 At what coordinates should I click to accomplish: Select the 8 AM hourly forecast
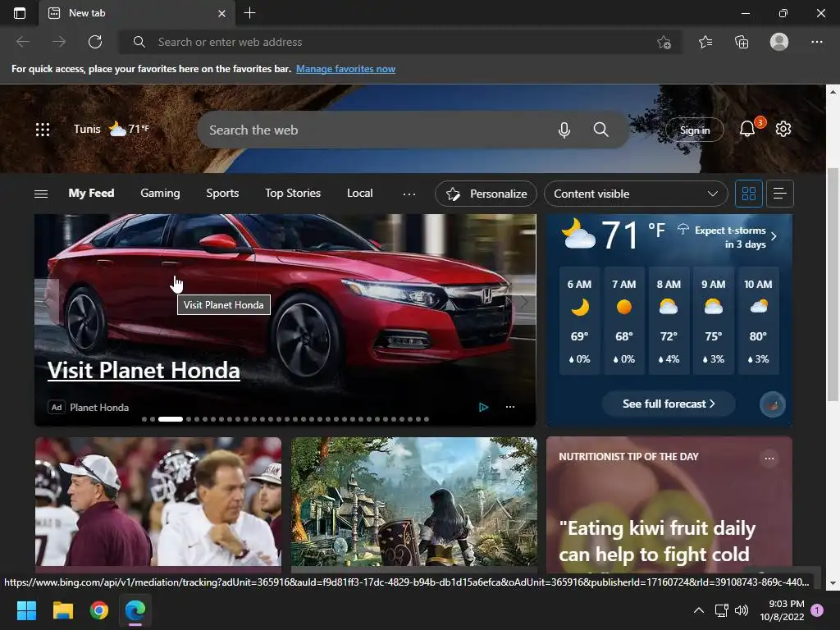669,321
